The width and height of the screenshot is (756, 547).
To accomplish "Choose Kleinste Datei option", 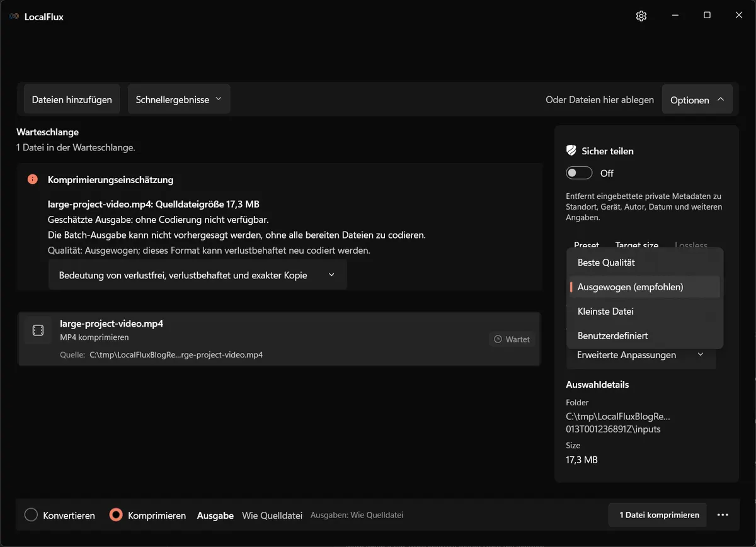I will pyautogui.click(x=645, y=312).
